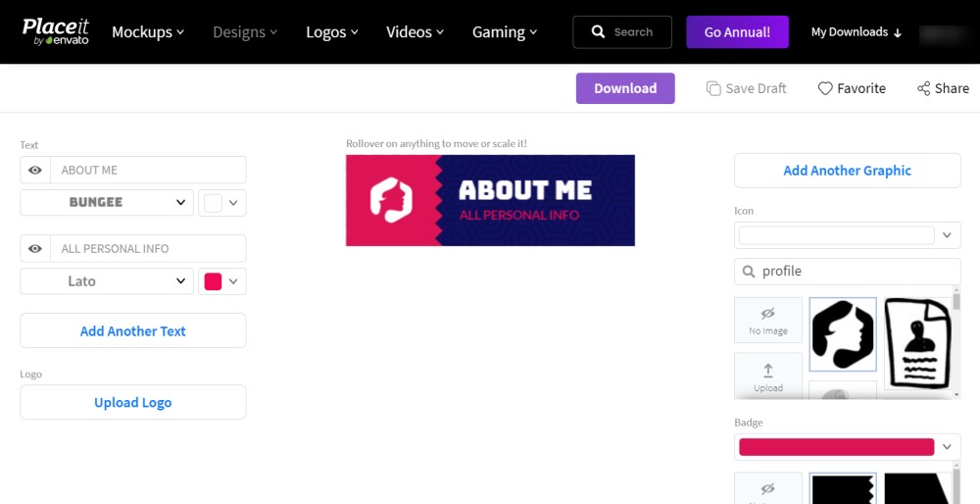Image resolution: width=980 pixels, height=504 pixels.
Task: Click the Favorite heart icon
Action: [x=825, y=89]
